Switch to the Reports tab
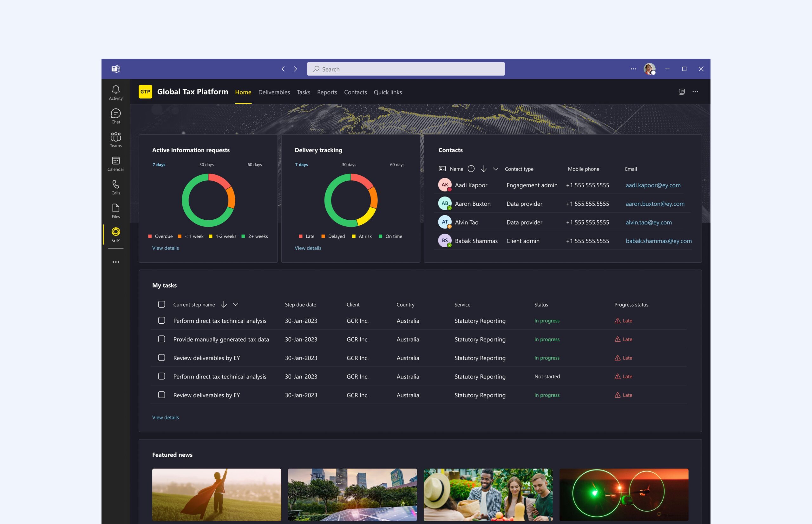This screenshot has width=812, height=524. [x=327, y=92]
